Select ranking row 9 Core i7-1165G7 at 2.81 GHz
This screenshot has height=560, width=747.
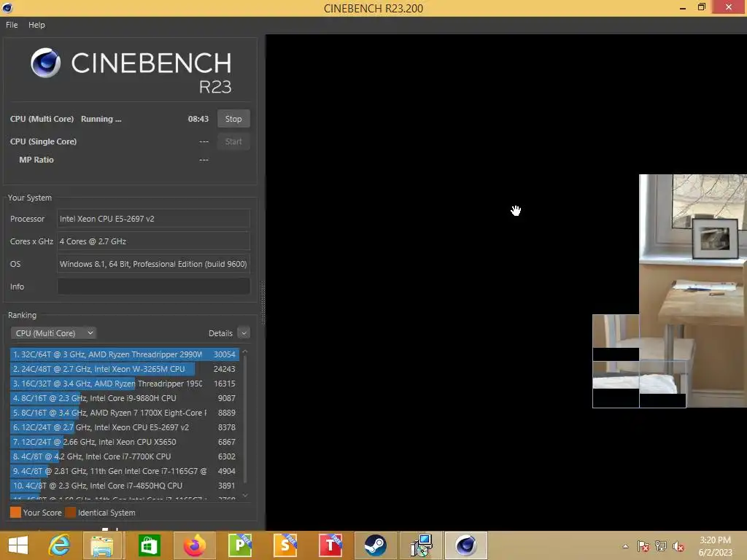[x=124, y=471]
